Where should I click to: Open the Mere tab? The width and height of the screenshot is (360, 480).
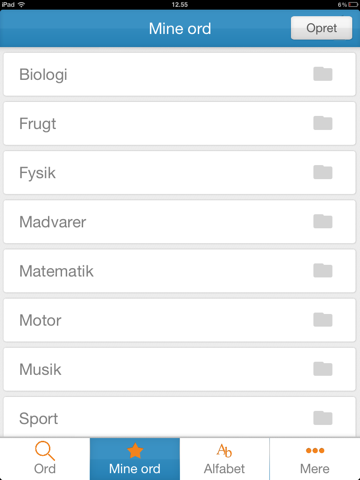(x=315, y=459)
